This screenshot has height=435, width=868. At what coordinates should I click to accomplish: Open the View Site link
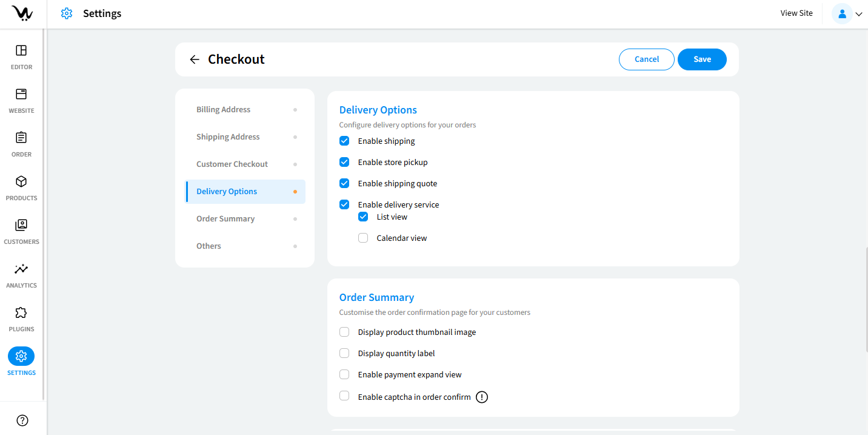tap(796, 13)
